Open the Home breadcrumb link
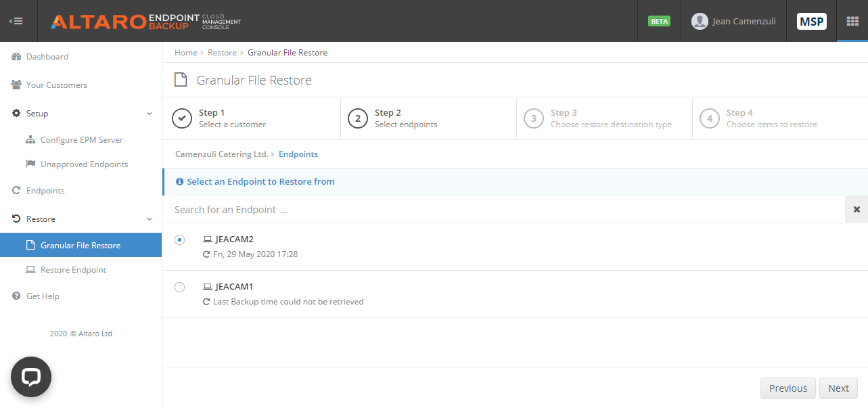 (x=185, y=52)
